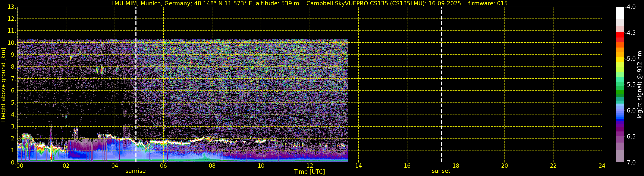Click the white segment of the colorbar
The width and height of the screenshot is (644, 176).
(620, 13)
